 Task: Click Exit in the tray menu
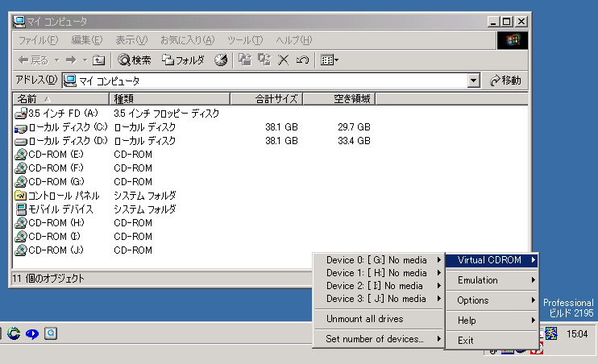pos(466,341)
